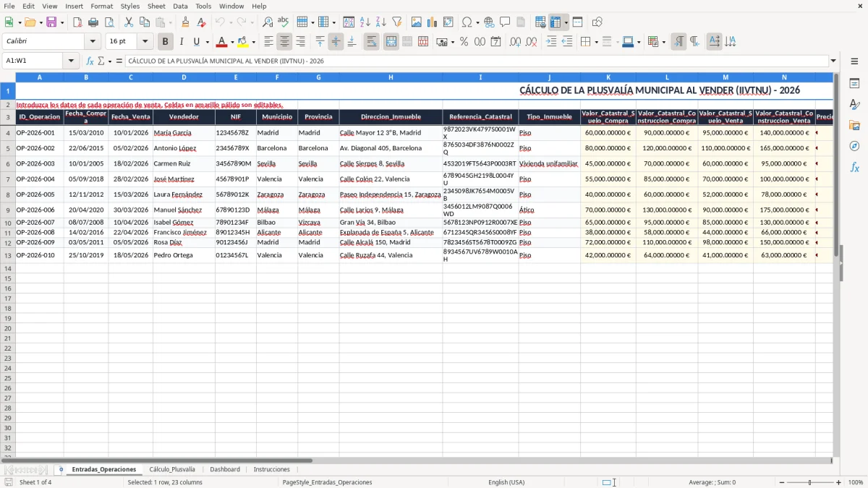Expand the Conditional Formatting dropdown arrow
This screenshot has height=488, width=868.
[x=663, y=42]
